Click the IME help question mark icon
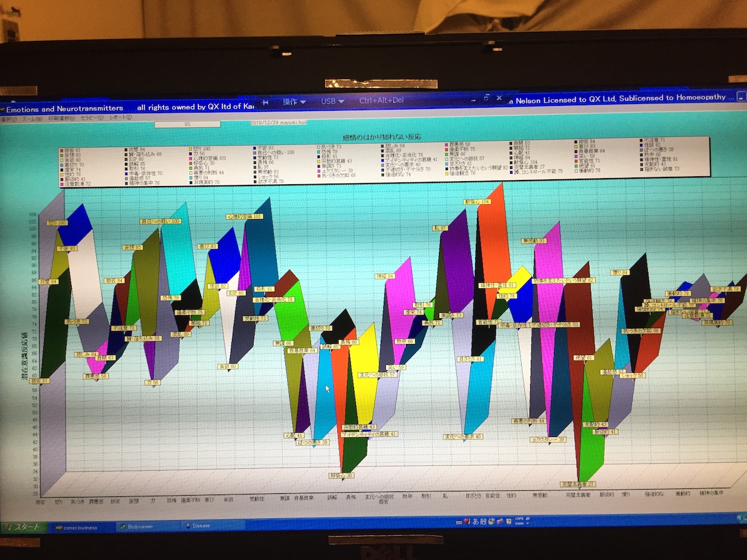The image size is (747, 560). coord(509,521)
